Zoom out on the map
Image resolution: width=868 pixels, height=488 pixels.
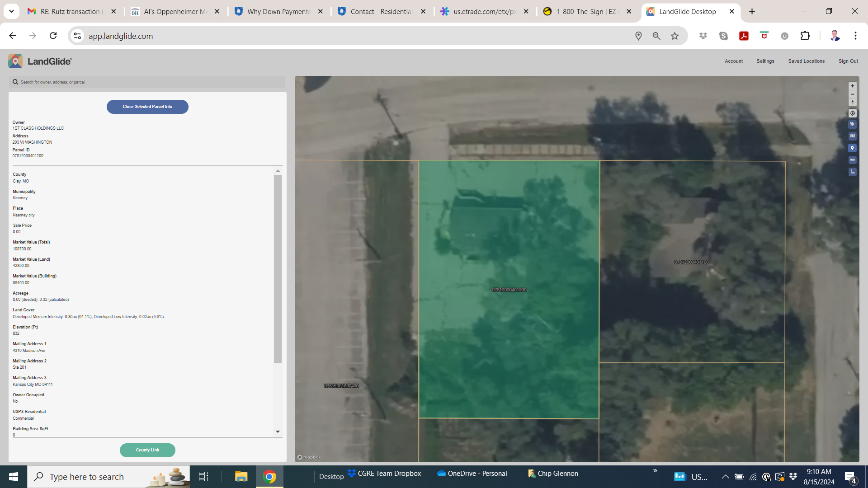click(x=852, y=94)
